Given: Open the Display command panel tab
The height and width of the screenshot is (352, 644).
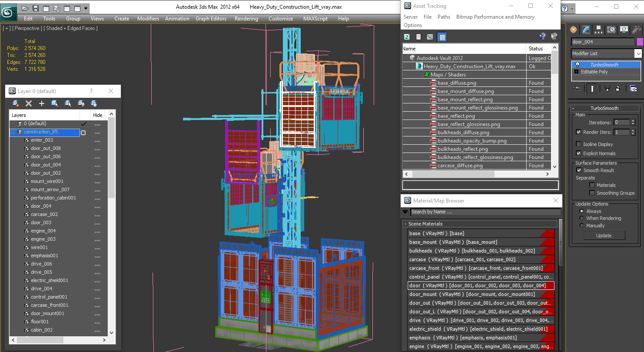Looking at the screenshot, I should click(x=624, y=30).
